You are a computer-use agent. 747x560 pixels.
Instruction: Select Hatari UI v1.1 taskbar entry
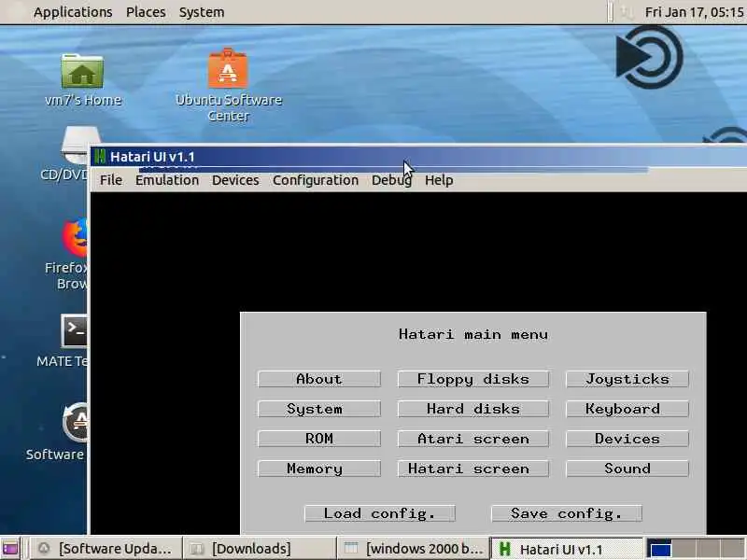(567, 549)
